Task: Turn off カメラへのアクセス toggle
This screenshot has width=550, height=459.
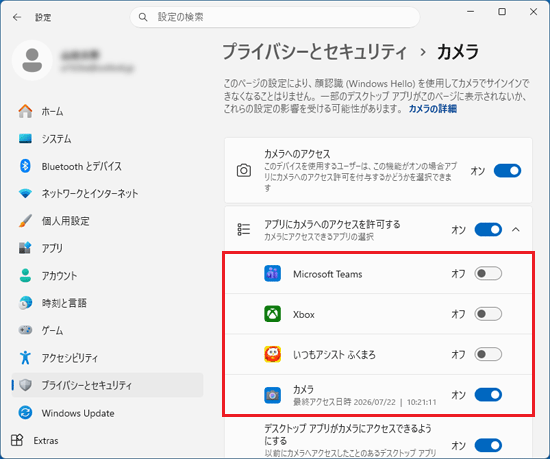Action: click(x=507, y=171)
